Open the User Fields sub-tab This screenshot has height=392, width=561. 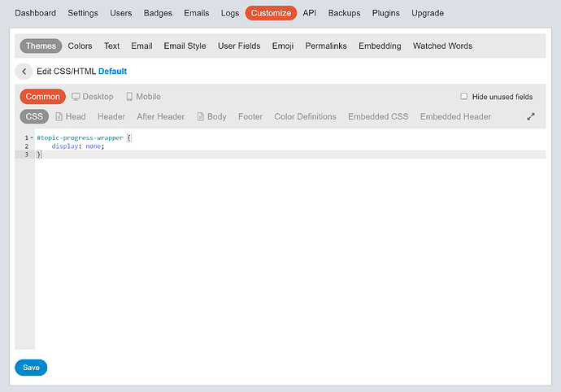[x=239, y=46]
